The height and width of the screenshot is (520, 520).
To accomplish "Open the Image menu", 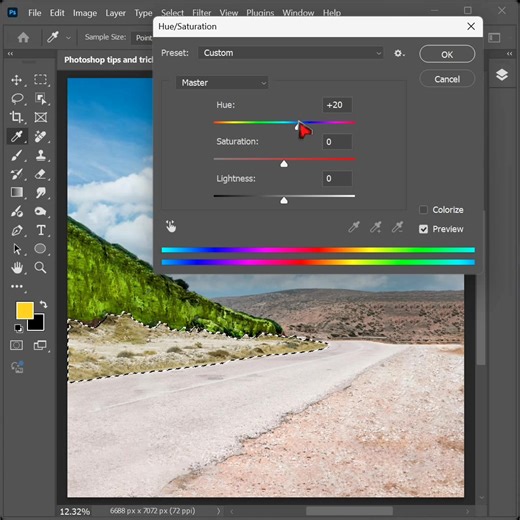I will pos(85,13).
